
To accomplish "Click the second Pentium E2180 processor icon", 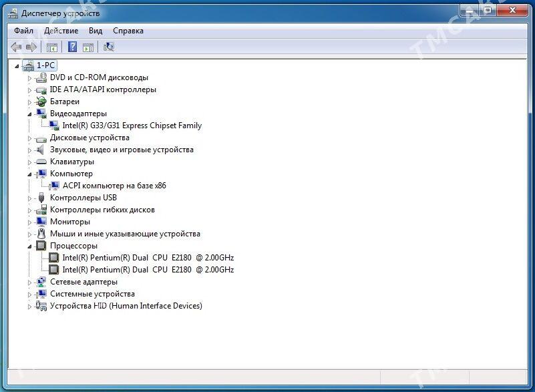I will [54, 270].
